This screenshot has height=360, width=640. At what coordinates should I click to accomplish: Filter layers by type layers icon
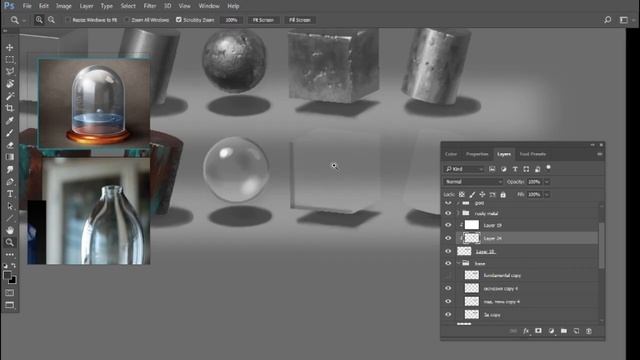pos(515,169)
